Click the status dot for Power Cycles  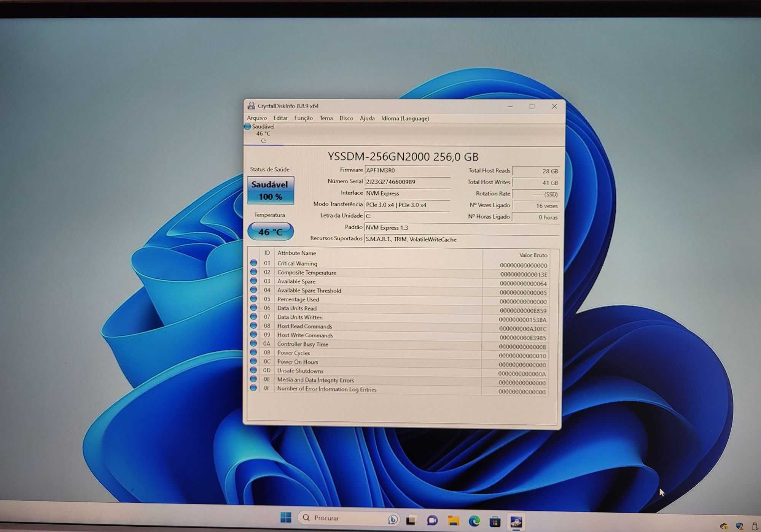[253, 352]
